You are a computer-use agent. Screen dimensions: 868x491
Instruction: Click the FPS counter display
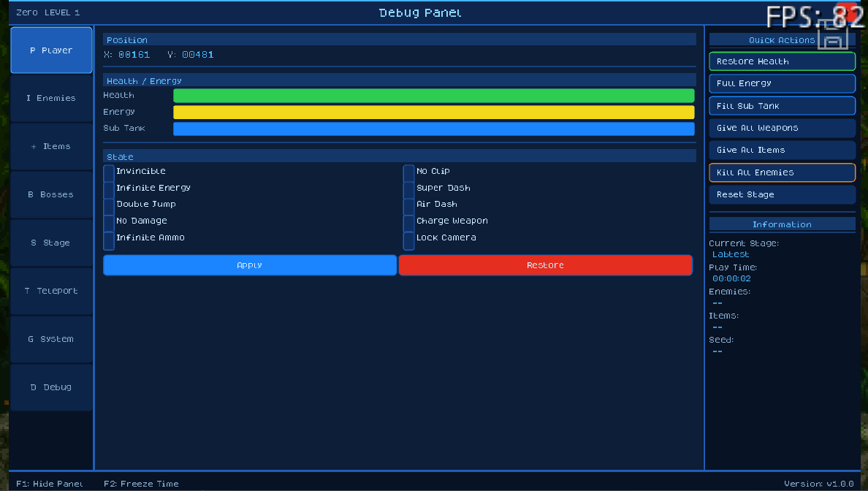(815, 17)
